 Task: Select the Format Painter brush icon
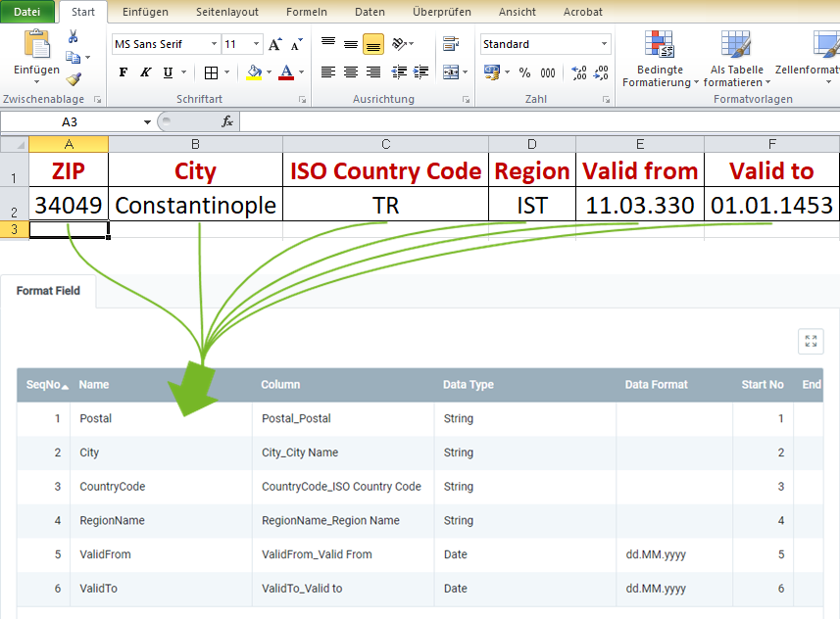(74, 79)
